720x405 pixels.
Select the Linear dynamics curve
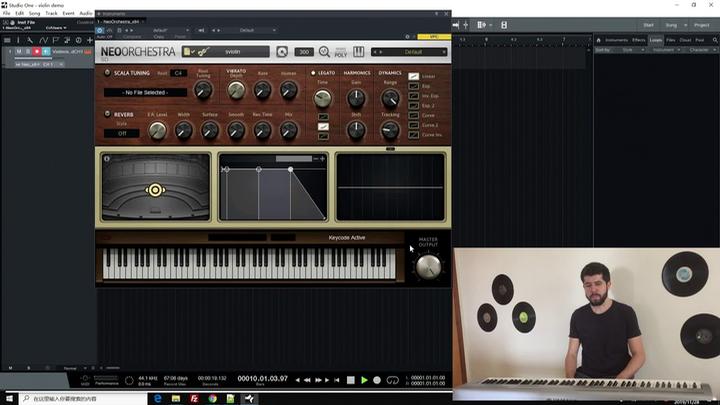[x=414, y=76]
